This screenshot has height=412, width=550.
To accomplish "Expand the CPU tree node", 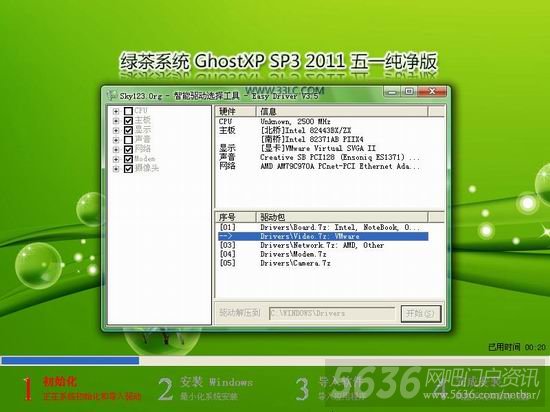I will (x=116, y=112).
